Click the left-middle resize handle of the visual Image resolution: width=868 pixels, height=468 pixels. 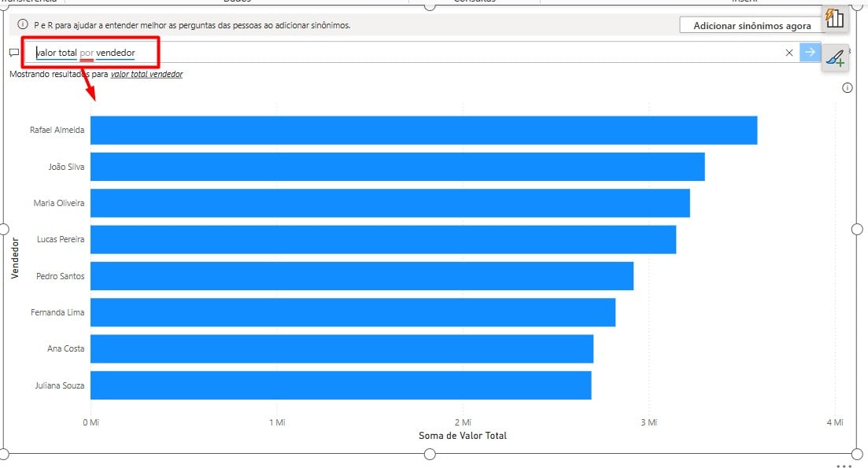[x=3, y=229]
